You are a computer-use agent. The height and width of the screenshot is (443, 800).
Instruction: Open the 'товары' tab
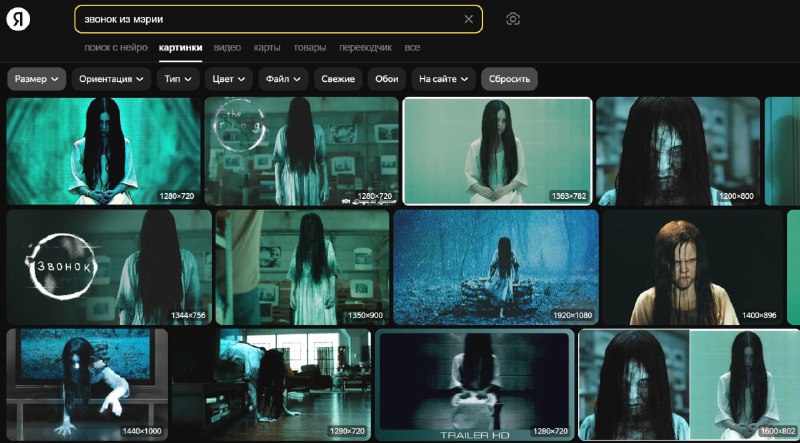(310, 47)
